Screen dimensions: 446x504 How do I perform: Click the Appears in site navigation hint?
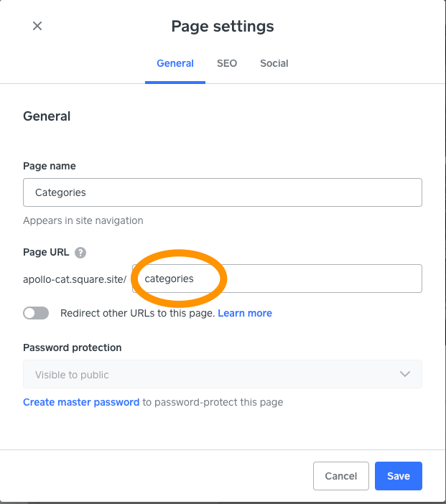83,220
